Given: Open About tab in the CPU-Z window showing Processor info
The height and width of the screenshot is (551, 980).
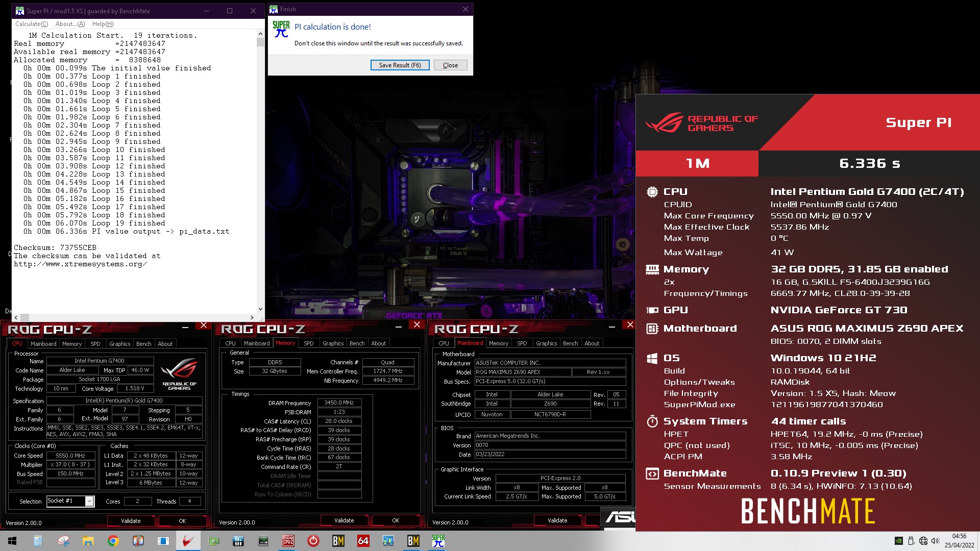Looking at the screenshot, I should [165, 344].
